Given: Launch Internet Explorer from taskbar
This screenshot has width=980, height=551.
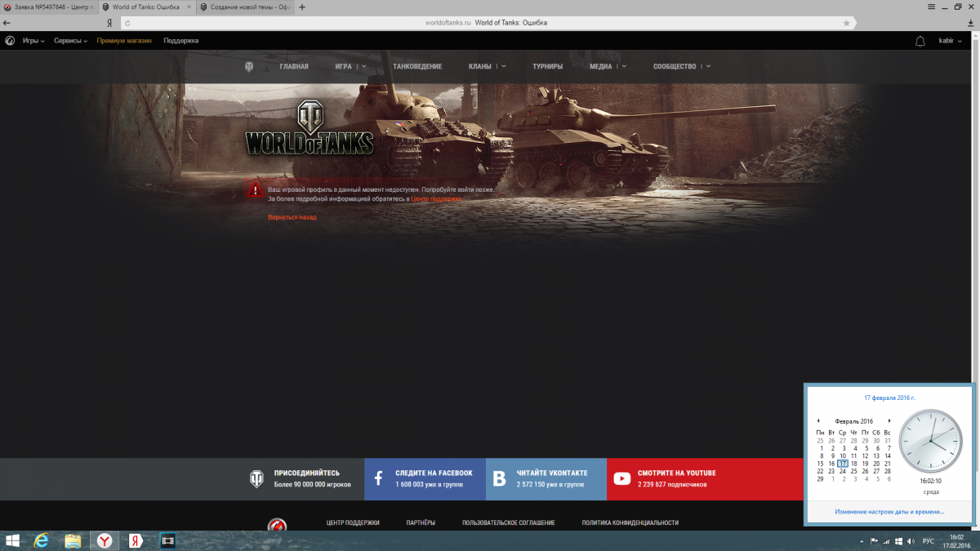Looking at the screenshot, I should coord(42,540).
